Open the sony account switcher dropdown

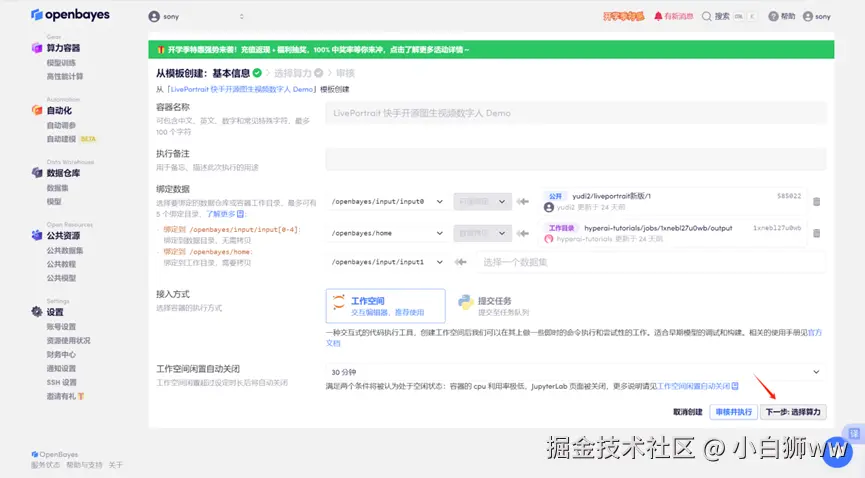click(196, 17)
